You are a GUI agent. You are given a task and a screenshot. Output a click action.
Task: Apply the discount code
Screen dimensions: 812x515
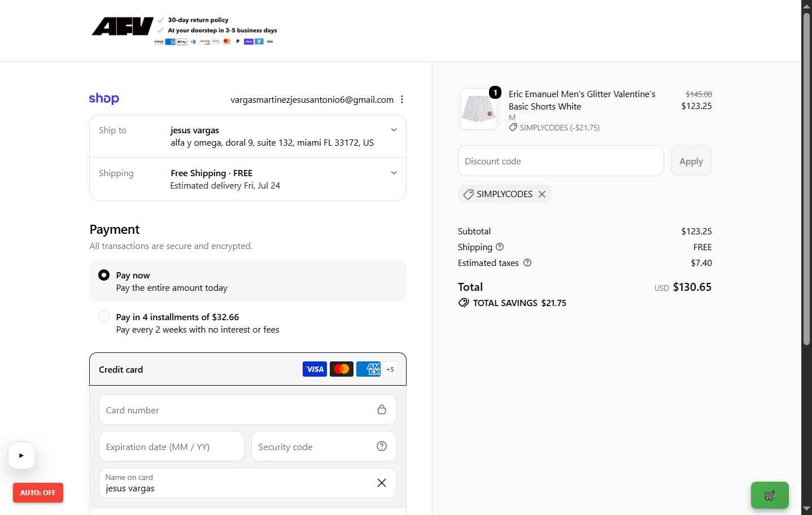(x=691, y=161)
